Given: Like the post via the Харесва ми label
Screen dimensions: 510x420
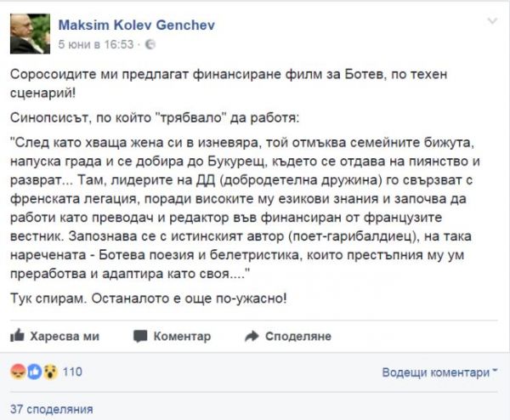Looking at the screenshot, I should 65,336.
